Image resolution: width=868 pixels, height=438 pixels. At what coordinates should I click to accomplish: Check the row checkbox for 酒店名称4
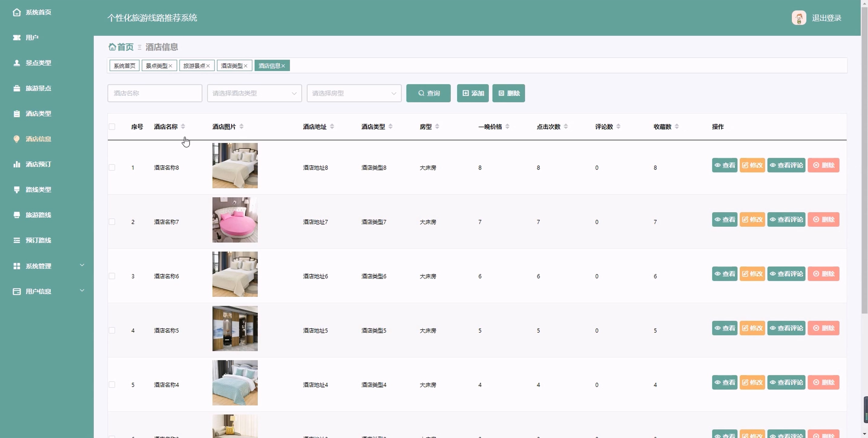(x=112, y=385)
